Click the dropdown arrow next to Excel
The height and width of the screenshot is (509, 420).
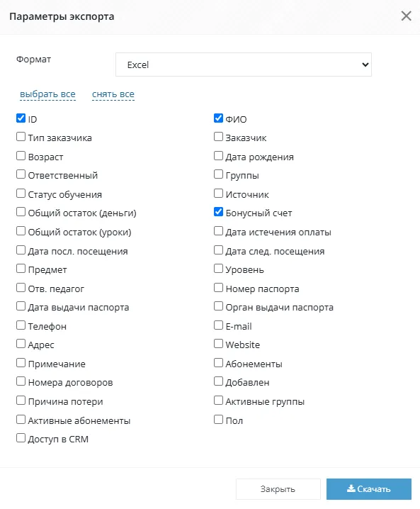point(365,65)
